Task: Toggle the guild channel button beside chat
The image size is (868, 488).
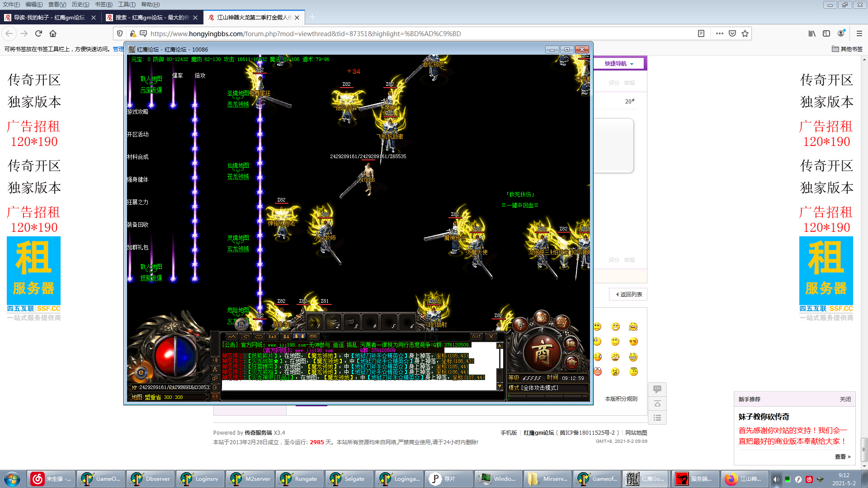Action: coord(215,369)
